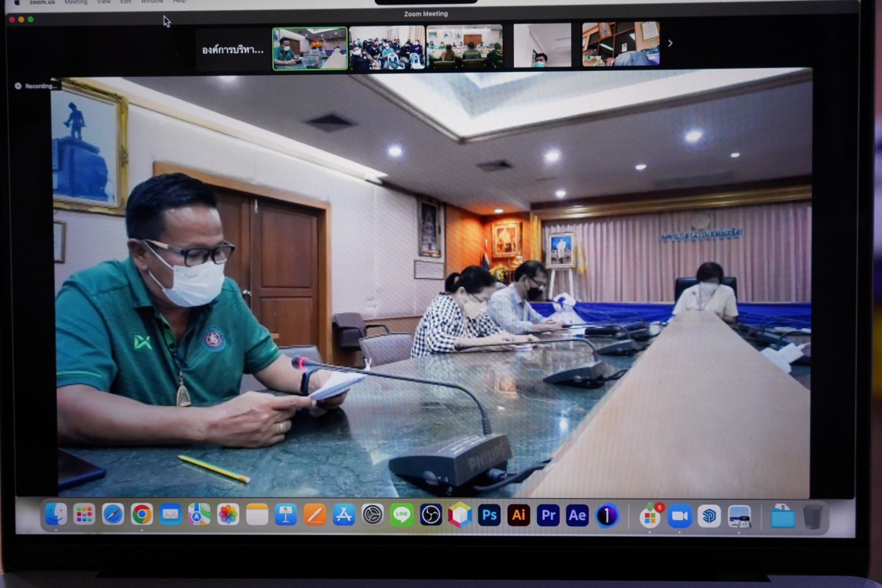882x588 pixels.
Task: Open Premiere Pro in the dock
Action: (548, 515)
